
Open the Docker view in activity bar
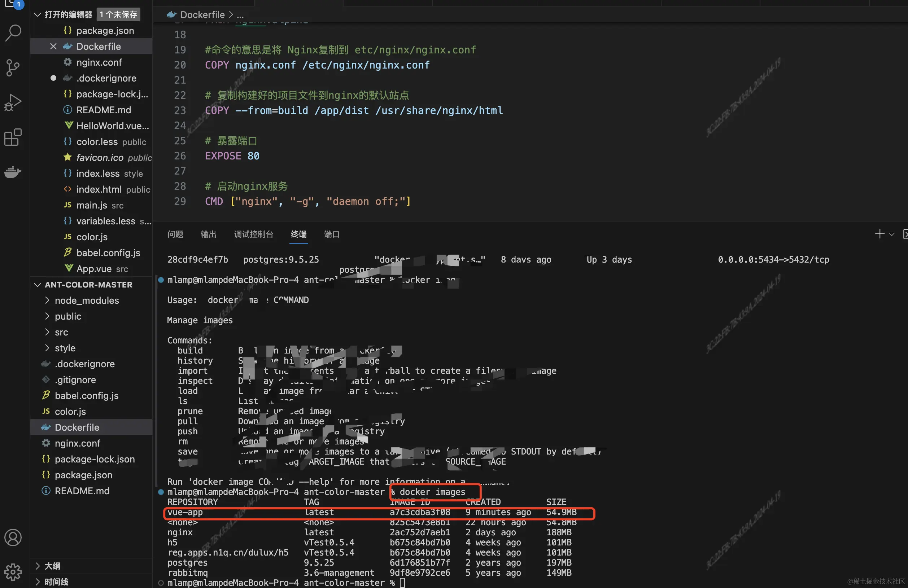(x=13, y=172)
